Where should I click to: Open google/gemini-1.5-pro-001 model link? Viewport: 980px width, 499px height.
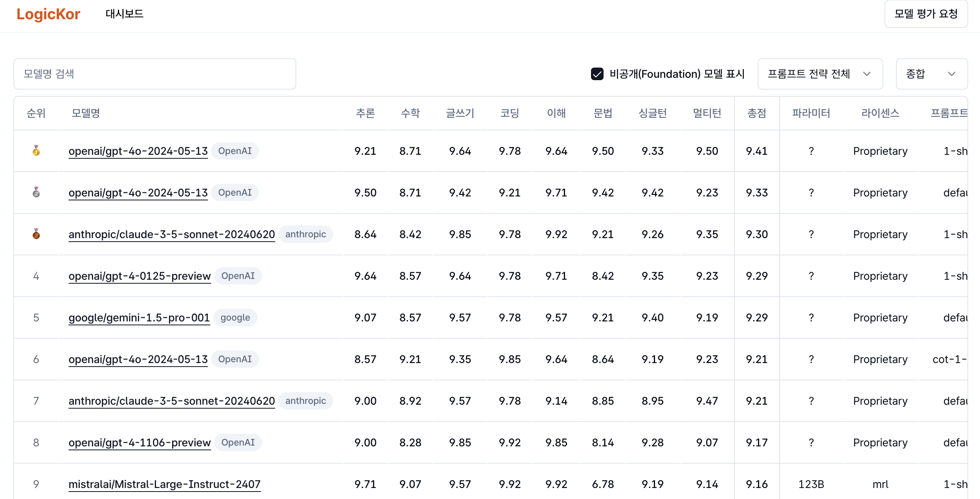click(x=139, y=317)
